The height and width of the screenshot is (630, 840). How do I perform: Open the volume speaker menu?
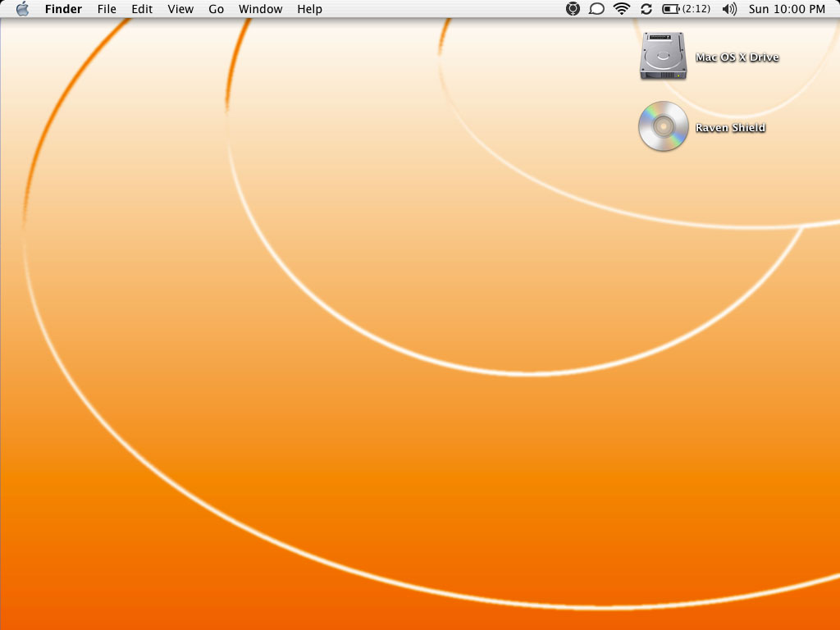click(x=729, y=9)
